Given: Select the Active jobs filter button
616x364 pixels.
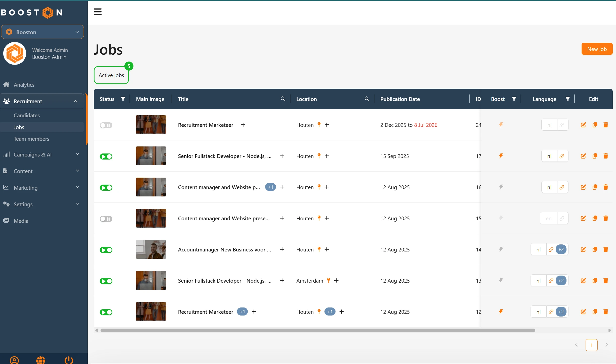Looking at the screenshot, I should 111,75.
